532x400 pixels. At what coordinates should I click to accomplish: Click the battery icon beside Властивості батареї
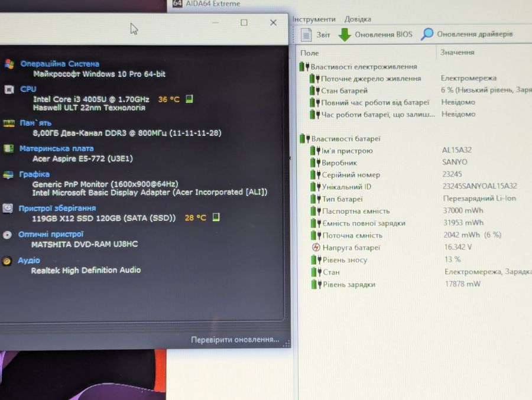305,138
